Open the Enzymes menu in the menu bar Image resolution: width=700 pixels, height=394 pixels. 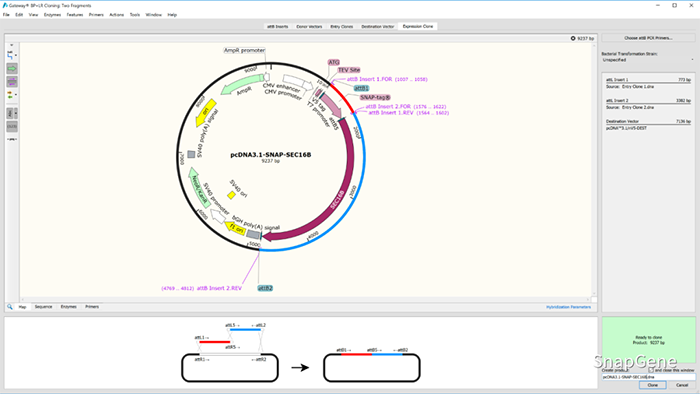pos(52,15)
